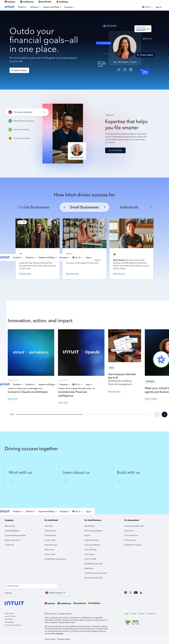This screenshot has height=644, width=169.
Task: Open the Sitemap link
Action: (8, 593)
